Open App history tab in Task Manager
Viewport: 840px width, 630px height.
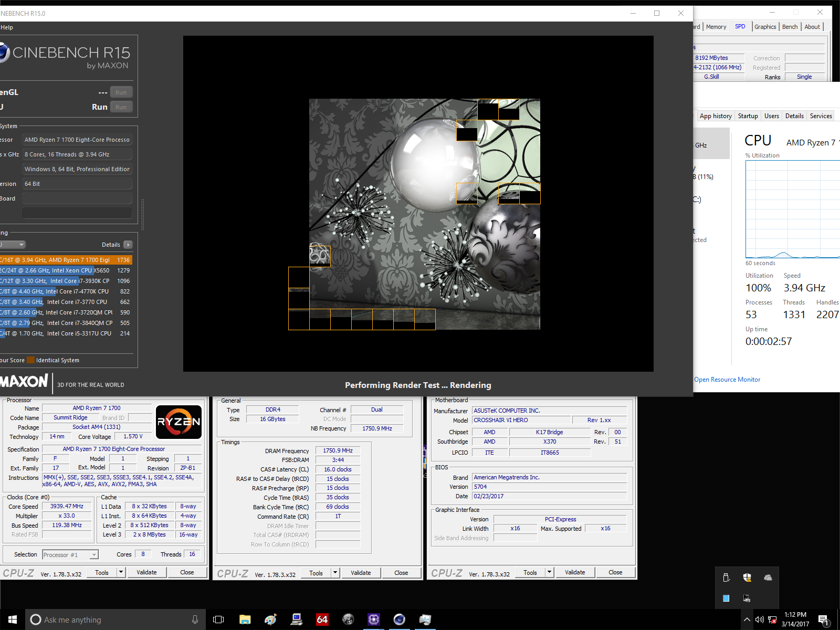716,116
